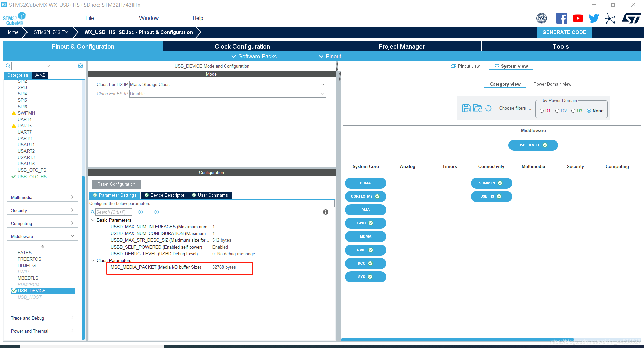This screenshot has height=348, width=644.
Task: Select the D1 power domain radio
Action: coord(542,111)
